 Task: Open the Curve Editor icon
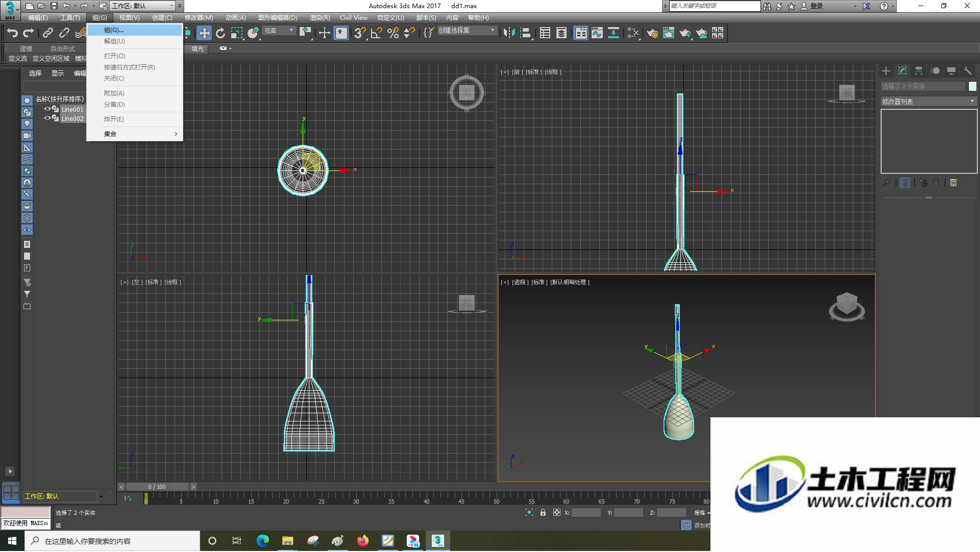(x=597, y=33)
